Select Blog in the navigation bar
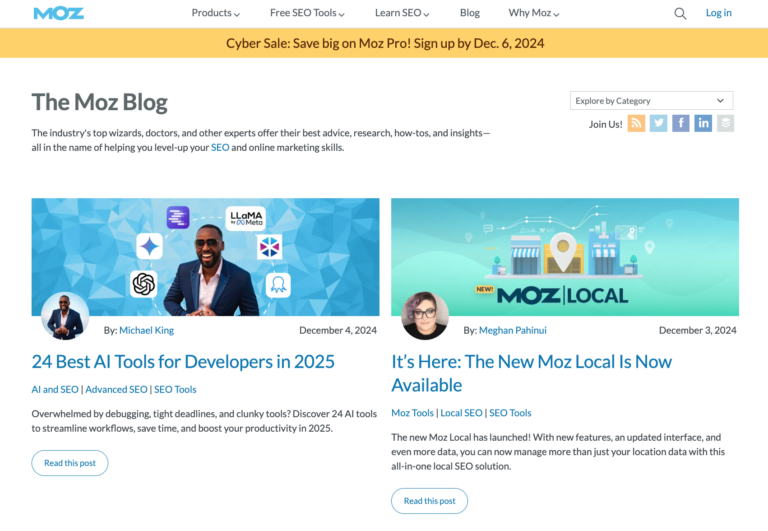Screen dimensions: 768x531 (470, 13)
